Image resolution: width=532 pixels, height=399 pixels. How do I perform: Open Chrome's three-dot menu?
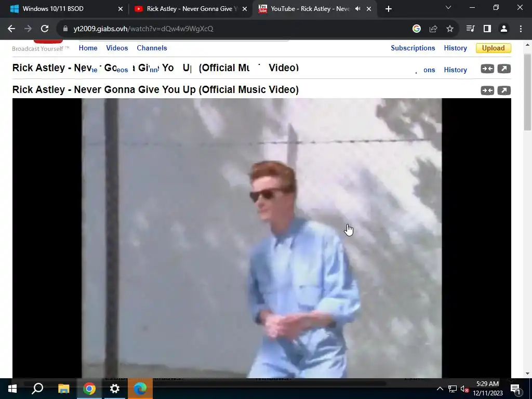click(521, 29)
